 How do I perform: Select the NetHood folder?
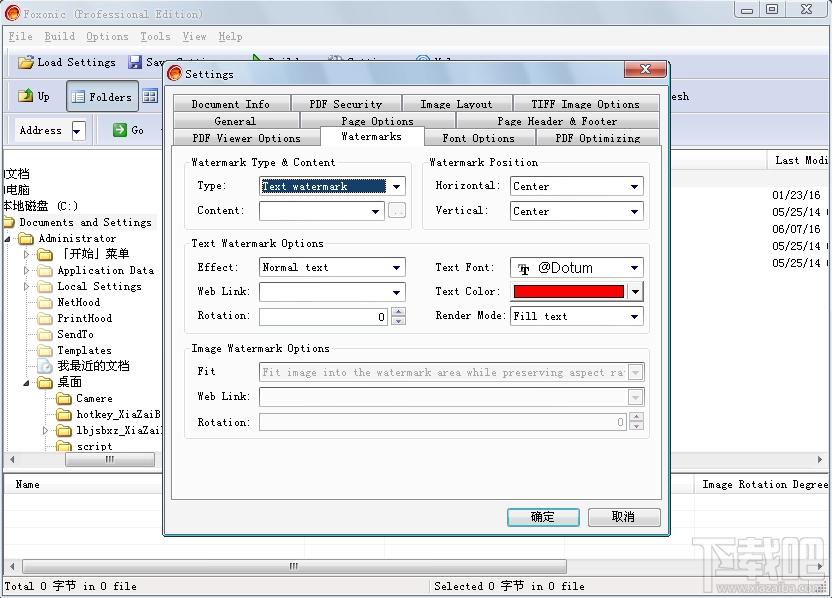click(79, 302)
